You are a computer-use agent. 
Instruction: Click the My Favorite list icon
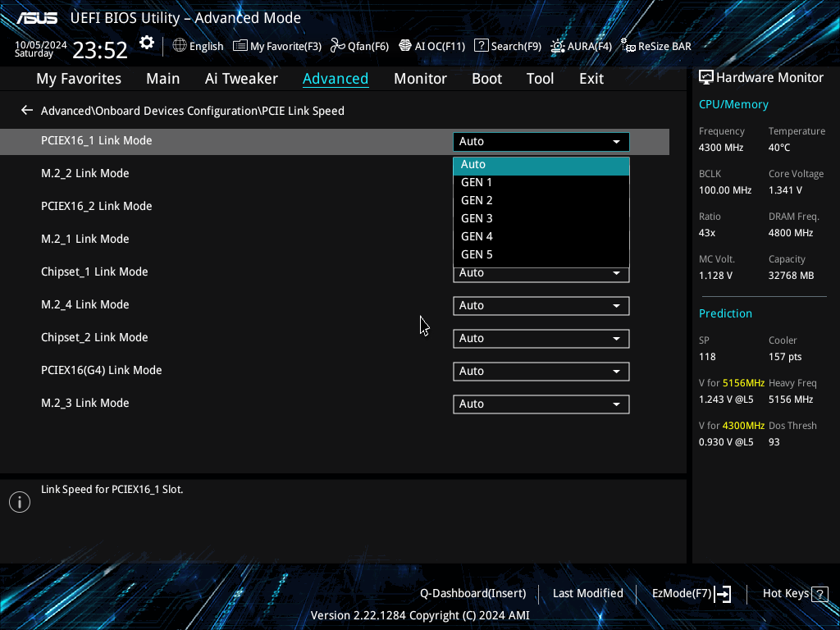pos(240,46)
